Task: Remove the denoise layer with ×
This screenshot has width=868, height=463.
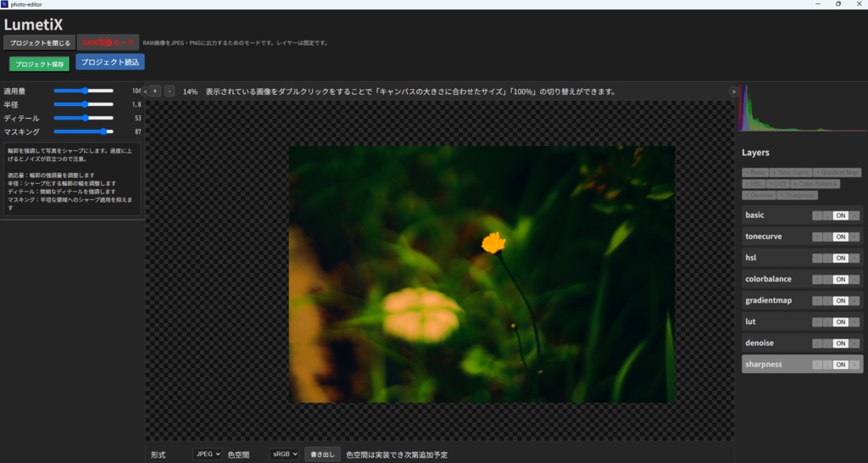Action: coord(854,343)
